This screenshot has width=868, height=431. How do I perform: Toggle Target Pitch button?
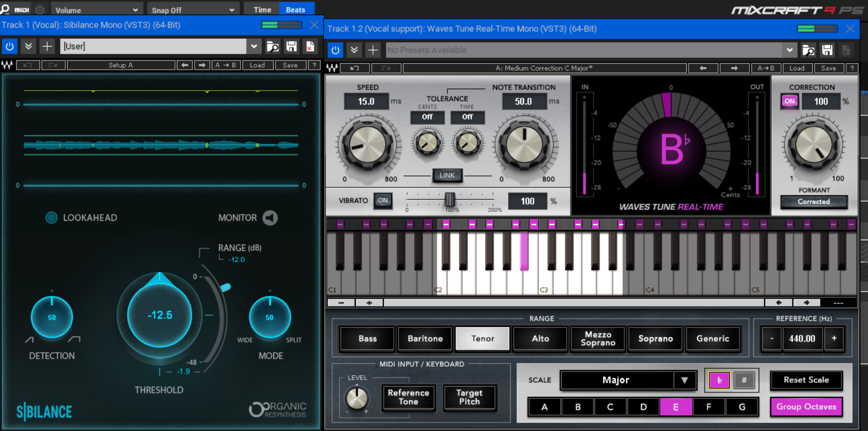pos(469,397)
